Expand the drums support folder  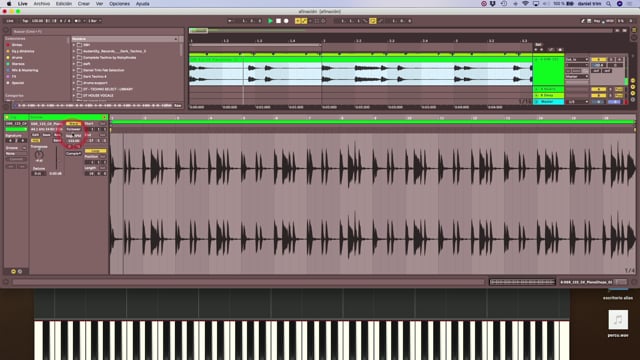74,83
